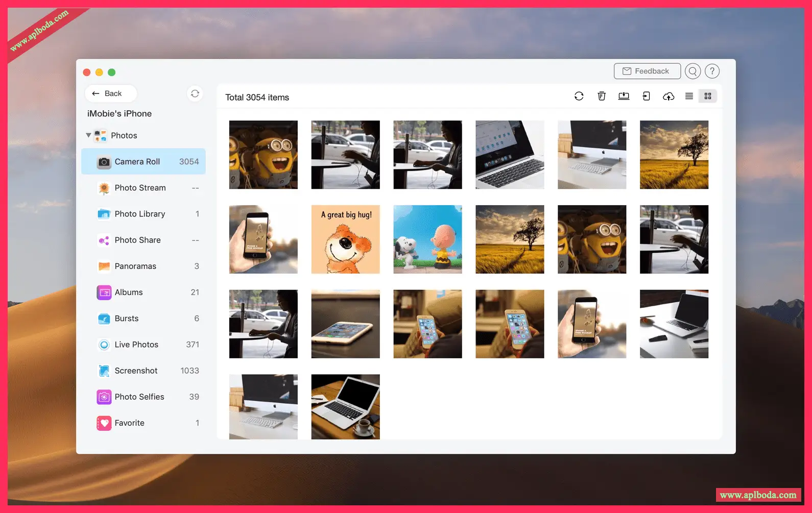Select the laptop with coffee cup photo
Screen dimensions: 812x513
pos(346,407)
